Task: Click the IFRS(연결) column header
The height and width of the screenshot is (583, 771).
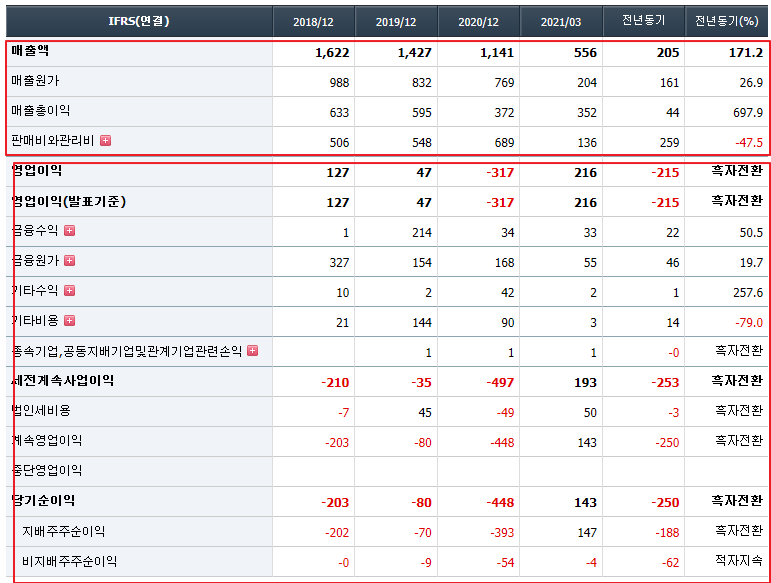Action: tap(138, 21)
